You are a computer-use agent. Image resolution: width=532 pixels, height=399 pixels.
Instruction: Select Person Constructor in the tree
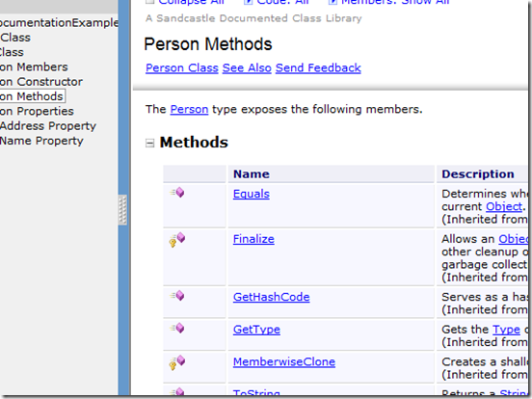[41, 82]
